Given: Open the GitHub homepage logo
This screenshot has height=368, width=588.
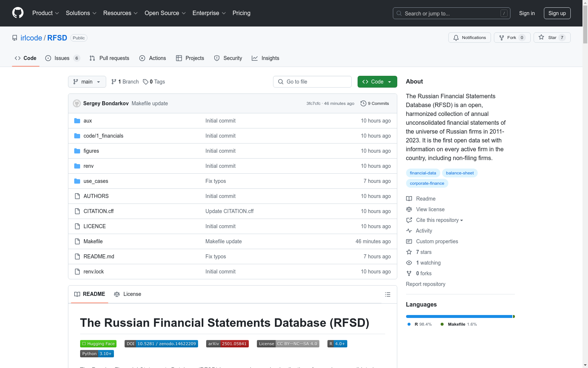Looking at the screenshot, I should (18, 13).
